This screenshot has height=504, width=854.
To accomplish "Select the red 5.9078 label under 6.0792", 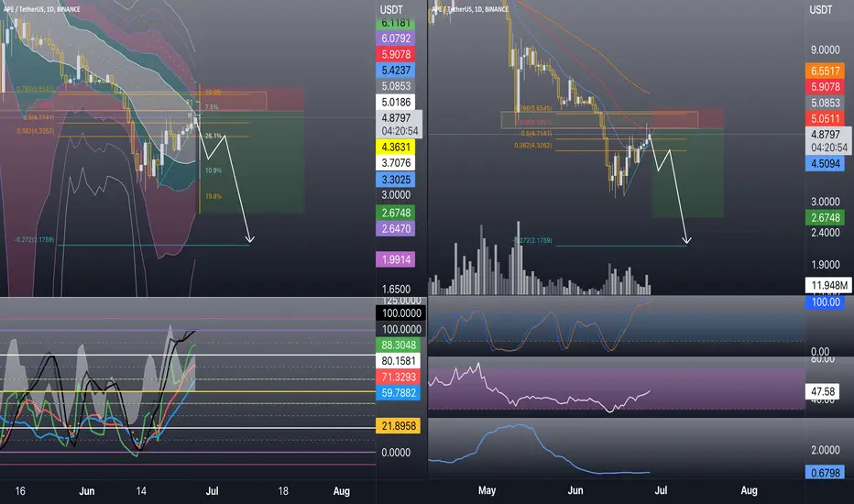I will 396,54.
